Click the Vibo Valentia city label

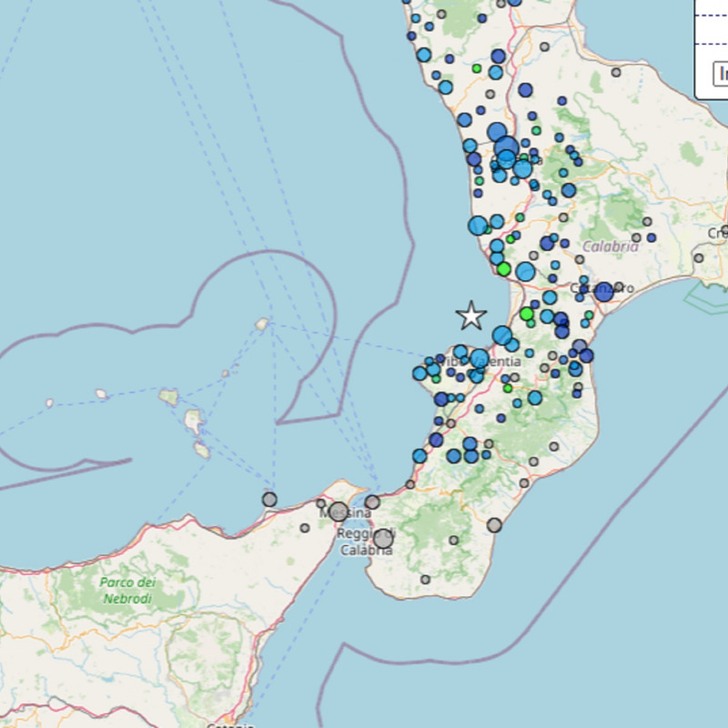point(480,360)
